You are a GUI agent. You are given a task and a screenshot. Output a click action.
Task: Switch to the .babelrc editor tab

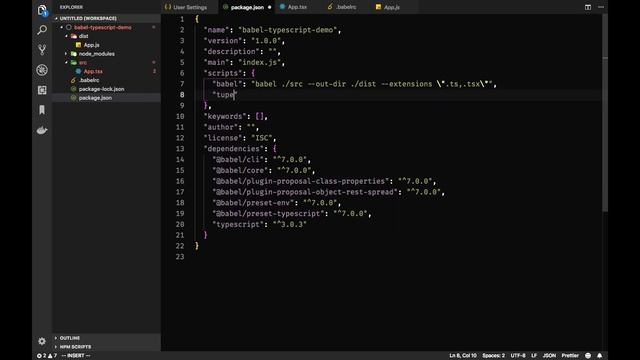[346, 7]
